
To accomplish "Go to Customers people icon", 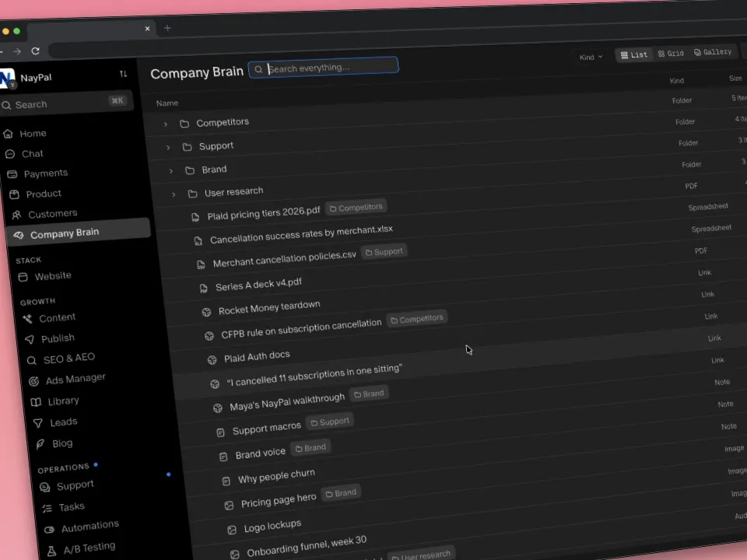I will 16,215.
